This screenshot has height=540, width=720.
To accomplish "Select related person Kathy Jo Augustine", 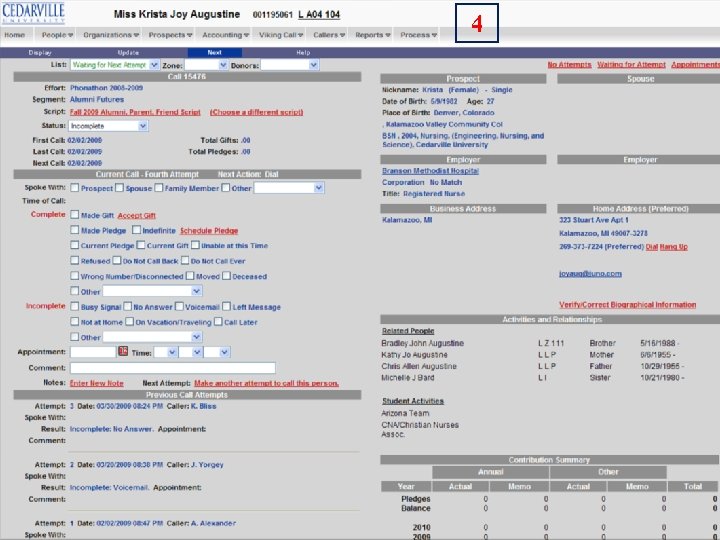I will 414,354.
